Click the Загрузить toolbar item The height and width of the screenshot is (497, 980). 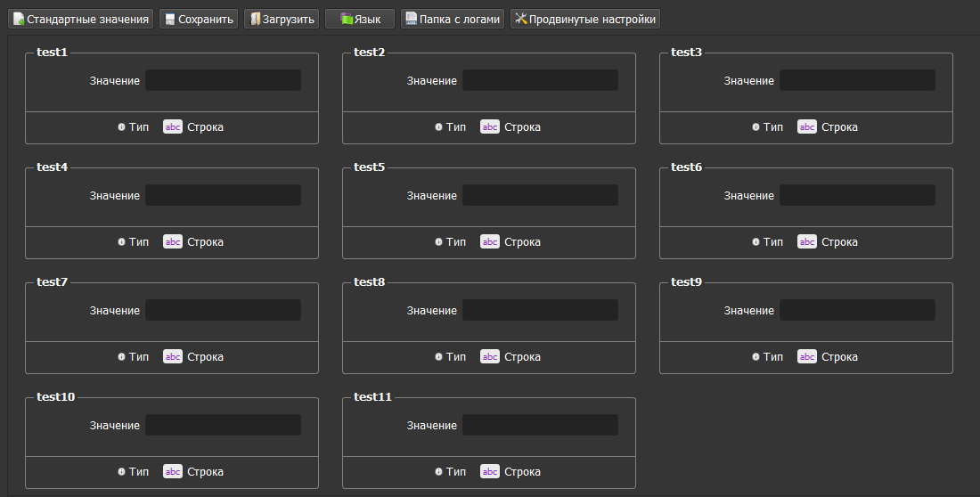pos(282,19)
